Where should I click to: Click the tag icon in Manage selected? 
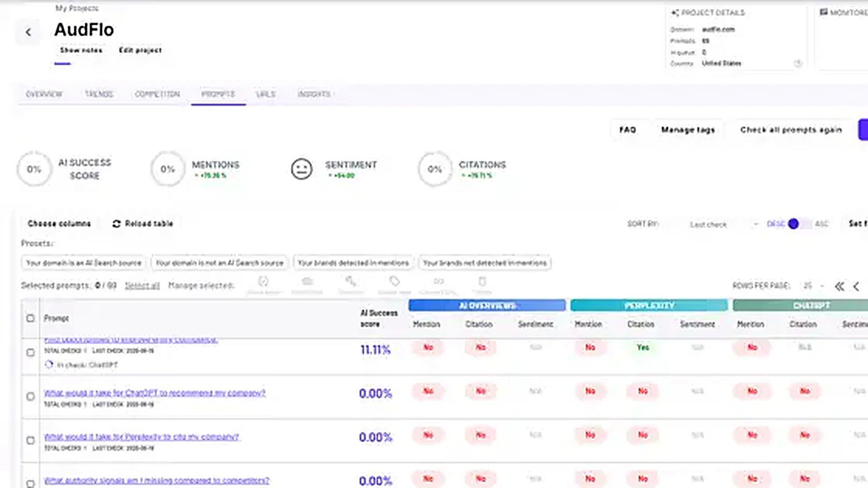[x=395, y=281]
